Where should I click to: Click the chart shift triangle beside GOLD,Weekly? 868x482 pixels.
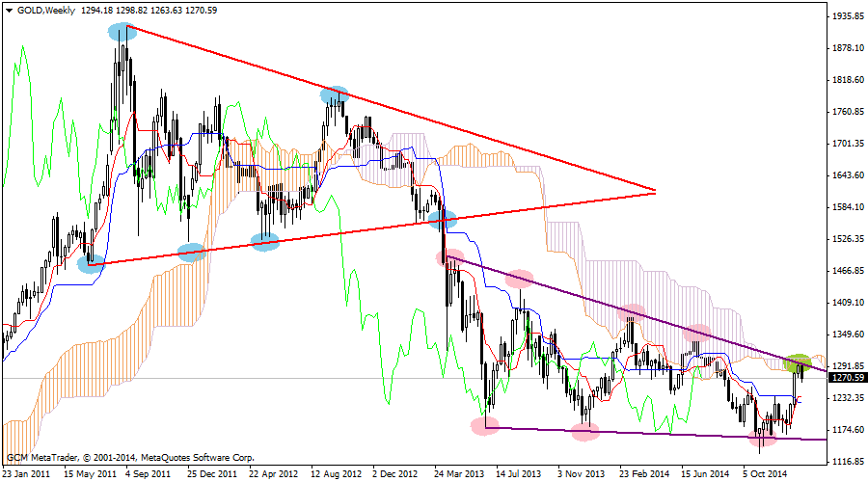8,9
